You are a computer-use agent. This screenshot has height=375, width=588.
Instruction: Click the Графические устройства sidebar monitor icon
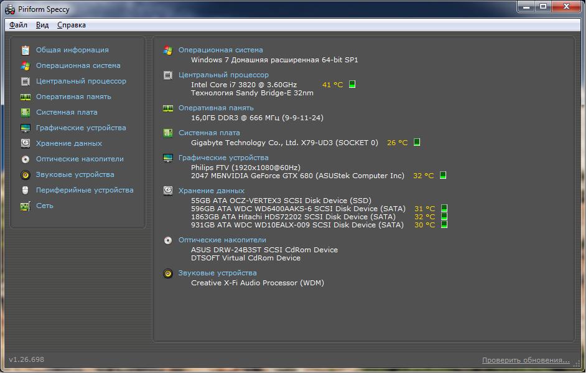(26, 128)
